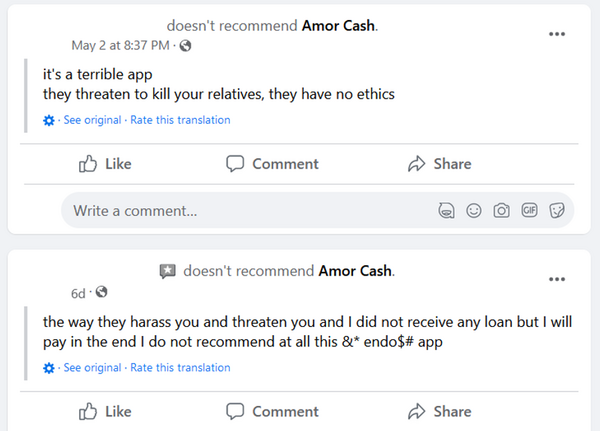Add a GIF to the comment

coord(530,211)
